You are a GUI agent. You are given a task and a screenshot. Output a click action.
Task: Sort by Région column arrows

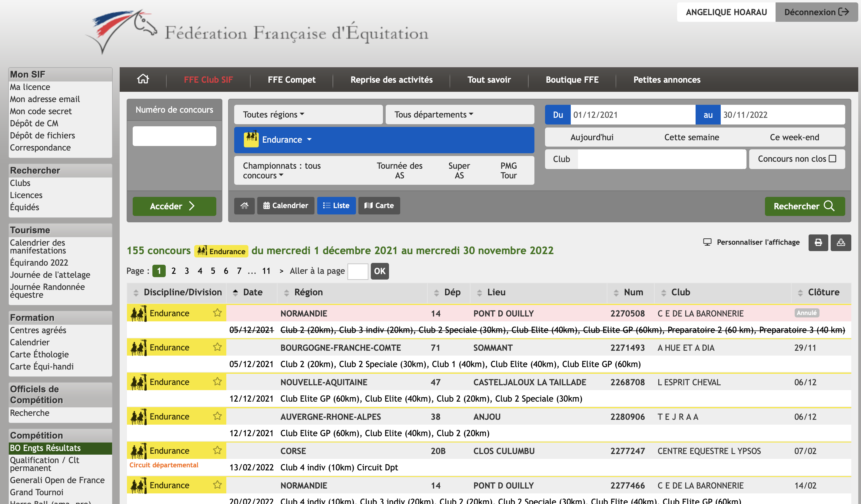coord(287,293)
